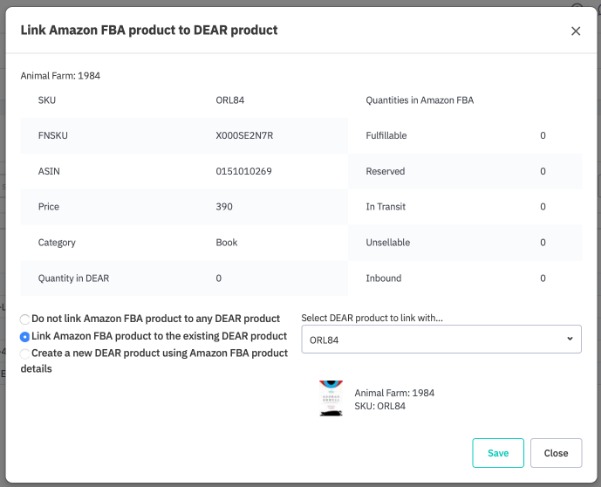This screenshot has width=601, height=487.
Task: Click the Save button
Action: [x=498, y=453]
